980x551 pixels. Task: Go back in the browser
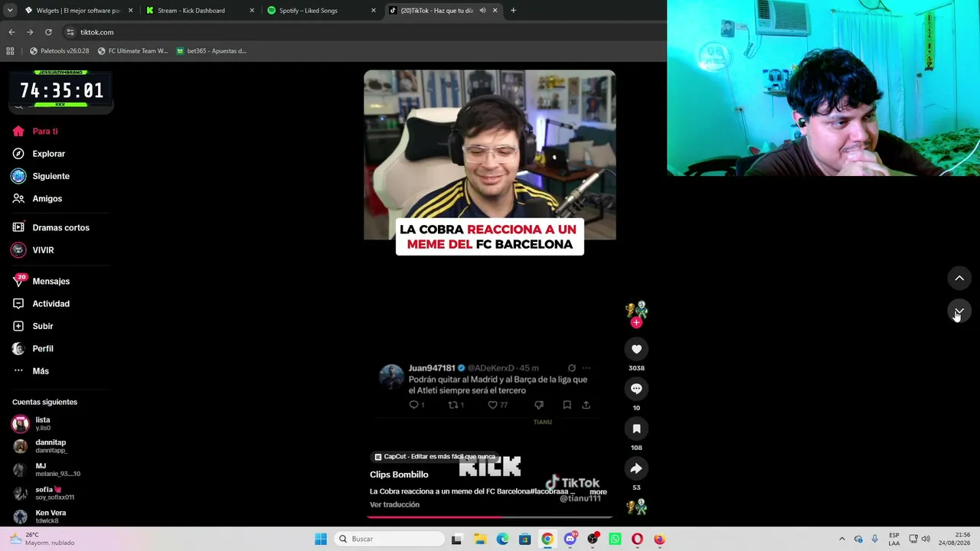point(11,32)
